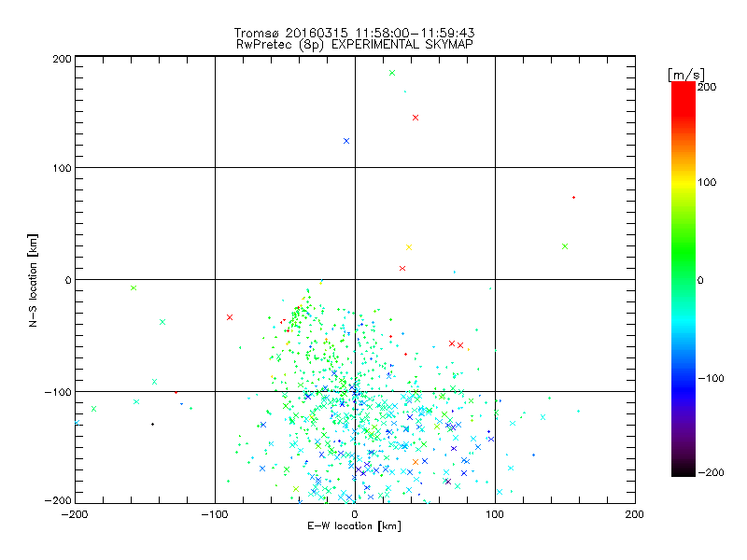The image size is (747, 560).
Task: Click the '[m/s]' unit label above color bar
Action: coord(686,76)
